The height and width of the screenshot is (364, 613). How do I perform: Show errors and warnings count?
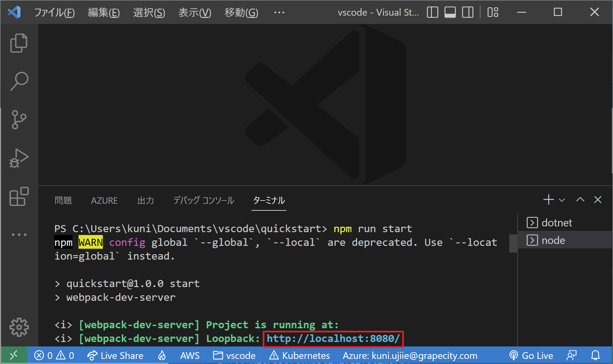(54, 355)
